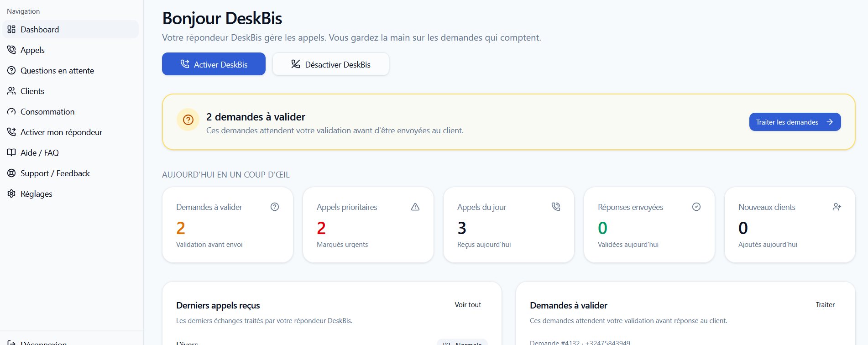Click the add-user icon on Nouveaux clients card

click(x=837, y=207)
